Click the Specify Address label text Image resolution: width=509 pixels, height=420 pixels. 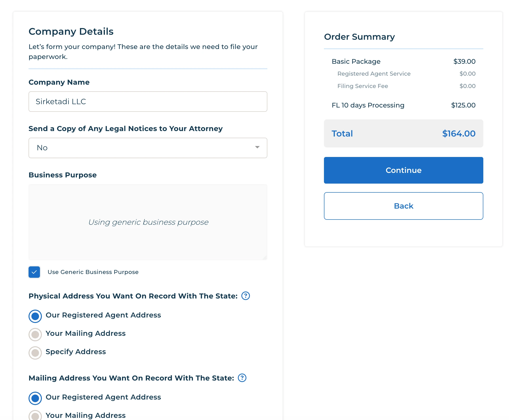pyautogui.click(x=75, y=352)
